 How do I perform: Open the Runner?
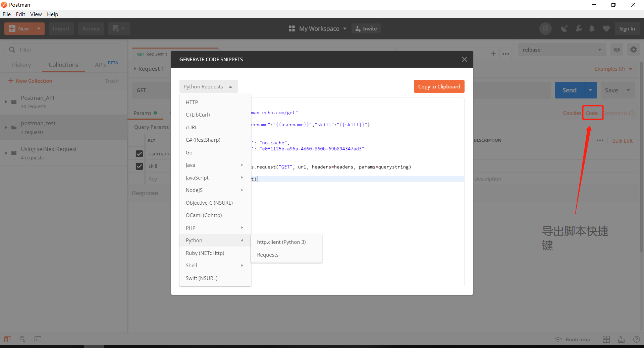point(91,28)
